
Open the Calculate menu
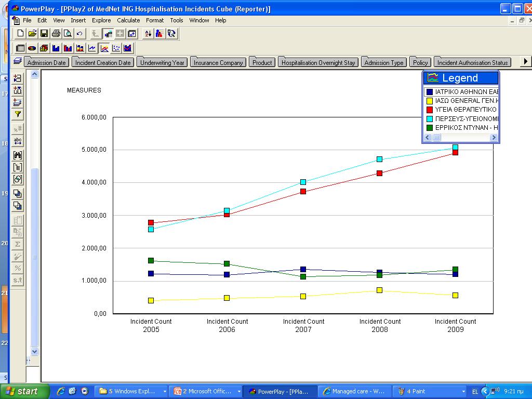tap(128, 20)
